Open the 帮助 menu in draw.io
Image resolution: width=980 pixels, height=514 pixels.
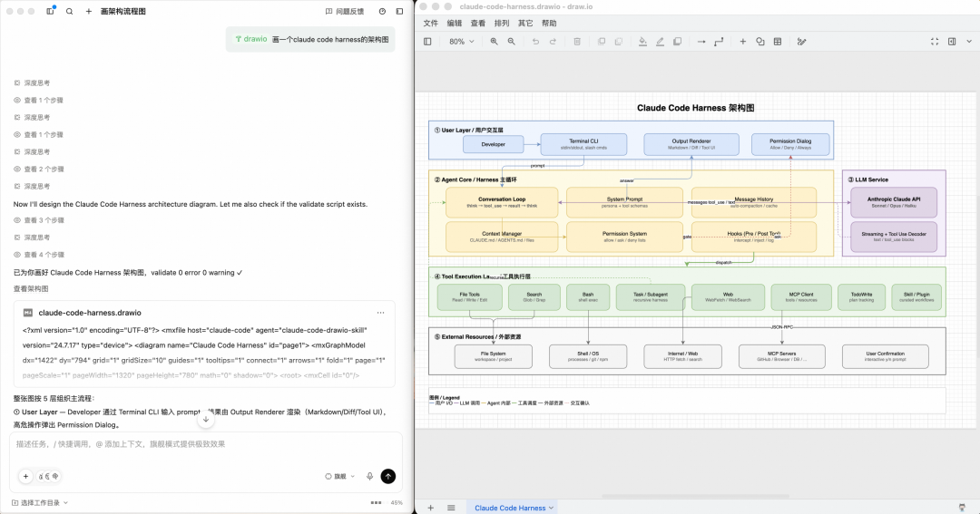549,23
